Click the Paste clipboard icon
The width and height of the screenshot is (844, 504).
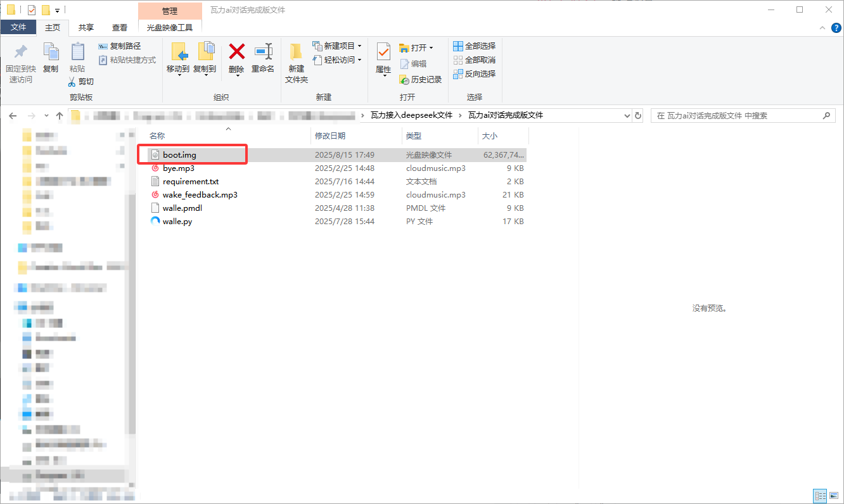(x=77, y=52)
